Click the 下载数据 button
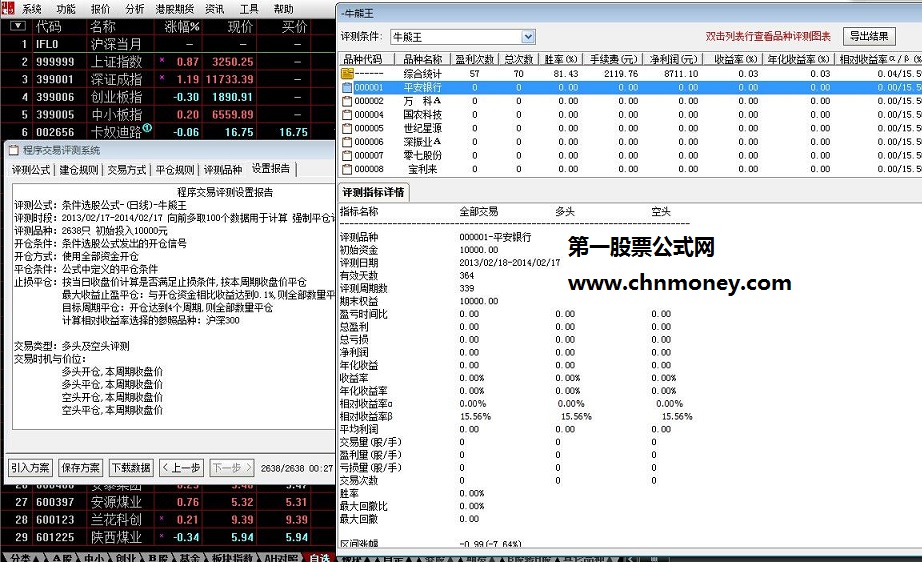 132,468
